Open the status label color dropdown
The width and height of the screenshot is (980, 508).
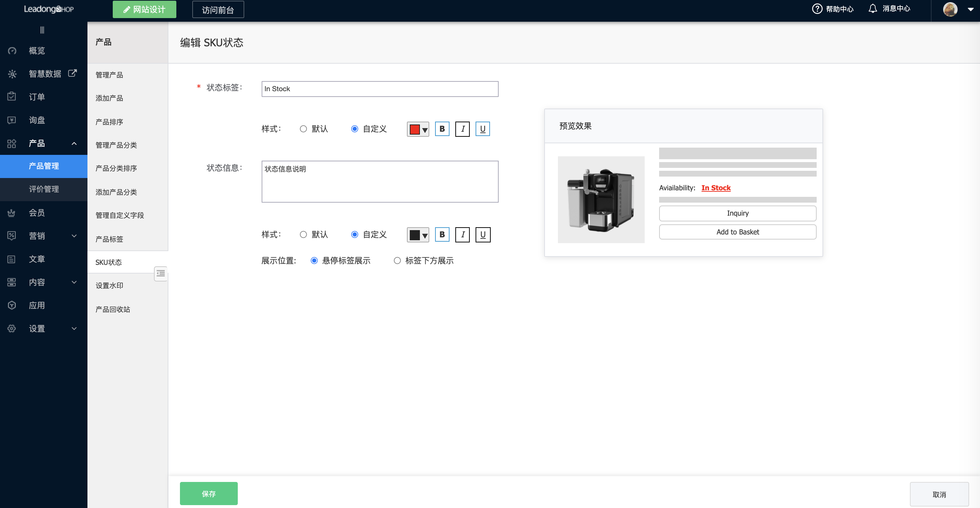(x=426, y=129)
